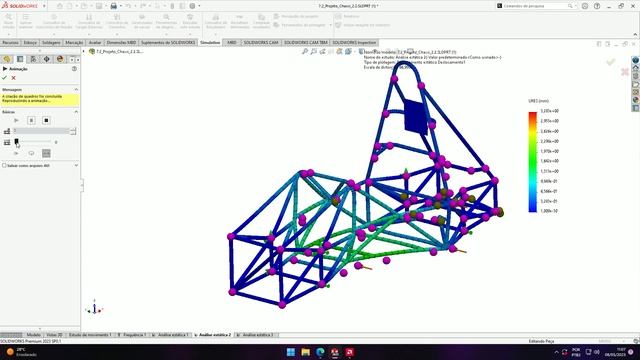Open Estudo de movimento 1 tab
The width and height of the screenshot is (640, 360).
click(x=90, y=335)
